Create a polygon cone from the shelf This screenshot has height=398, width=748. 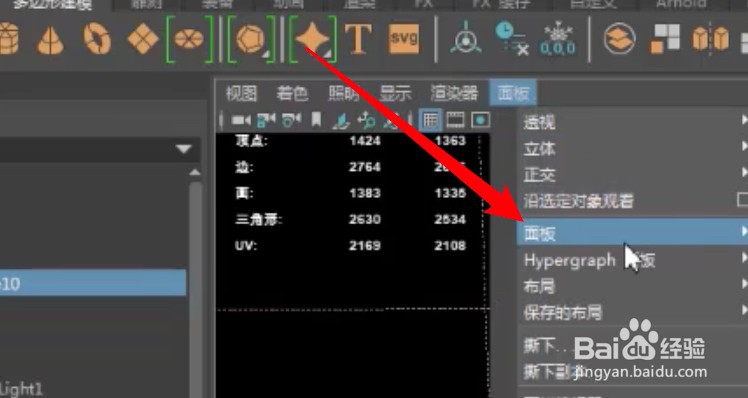tap(51, 41)
